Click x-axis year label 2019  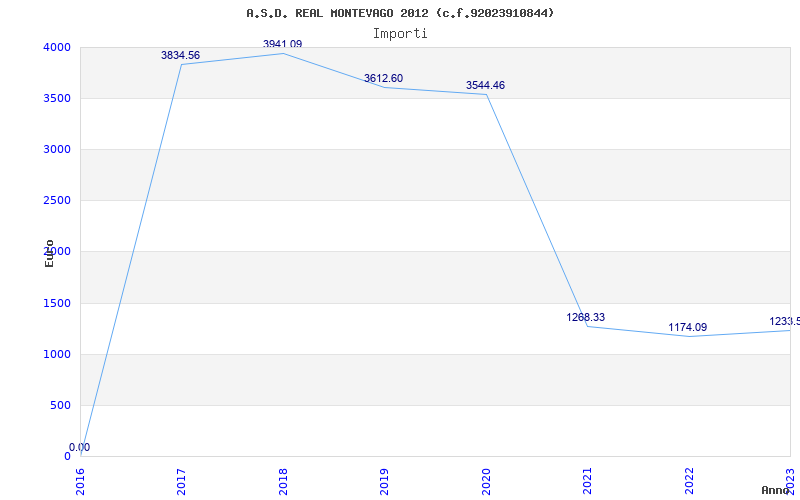[385, 482]
